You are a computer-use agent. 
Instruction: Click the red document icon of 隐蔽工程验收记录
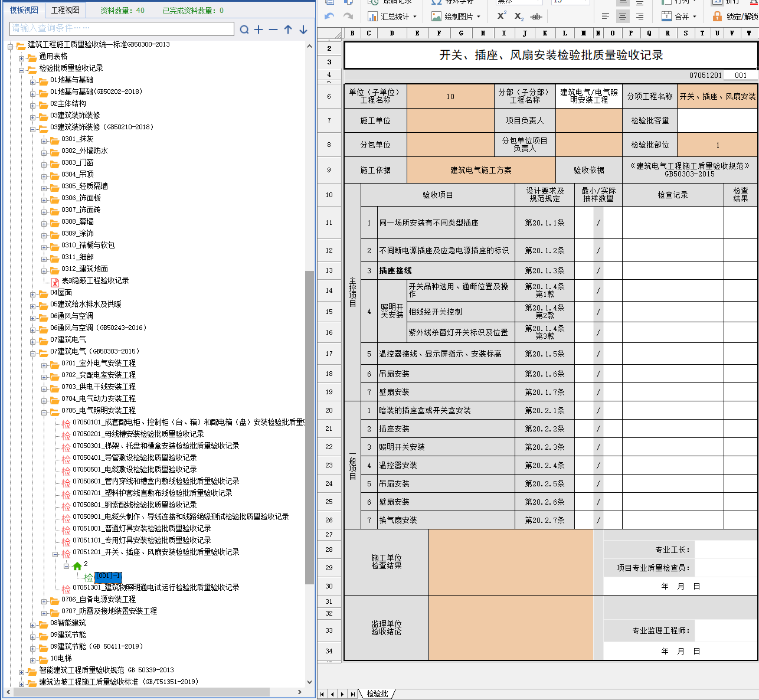[x=55, y=282]
